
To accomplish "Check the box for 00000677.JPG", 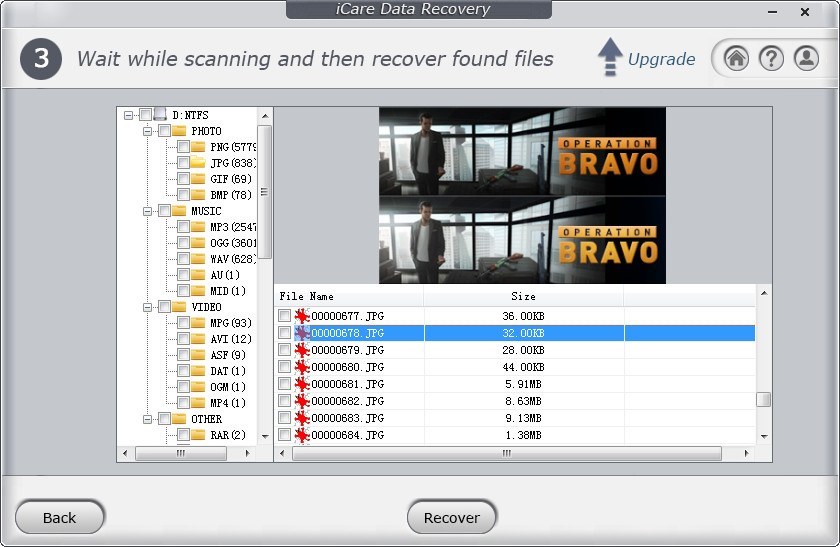I will (284, 316).
